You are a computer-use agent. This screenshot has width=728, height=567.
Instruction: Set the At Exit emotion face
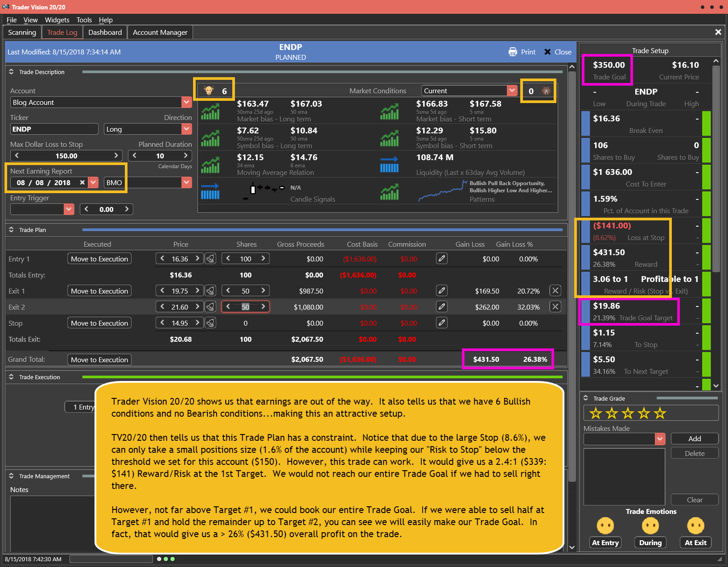695,526
